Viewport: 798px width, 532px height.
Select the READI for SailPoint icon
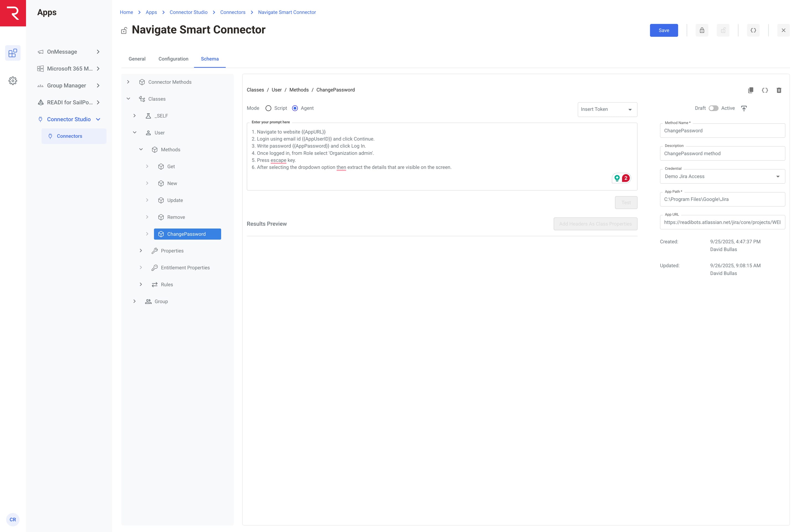pyautogui.click(x=40, y=103)
